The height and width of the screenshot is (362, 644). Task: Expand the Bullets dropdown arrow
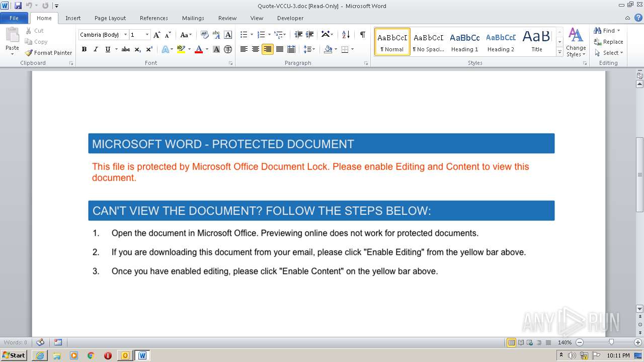click(252, 35)
